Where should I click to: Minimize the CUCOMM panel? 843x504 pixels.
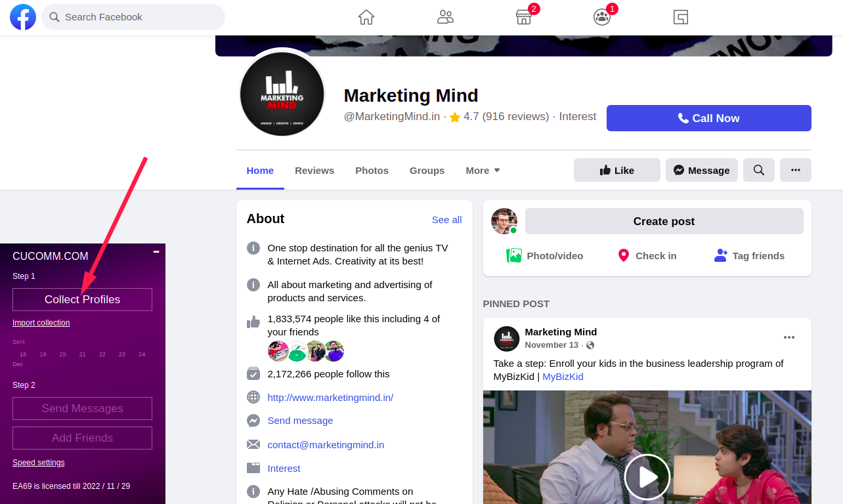(x=156, y=251)
